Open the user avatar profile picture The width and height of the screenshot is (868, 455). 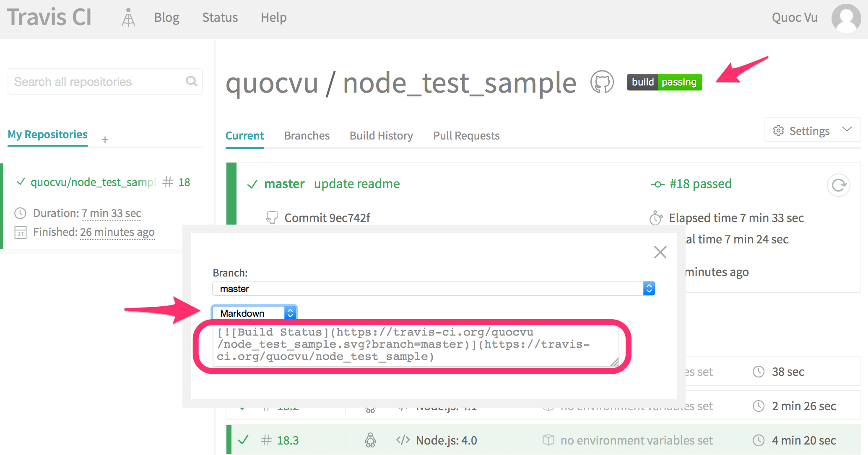pos(846,18)
